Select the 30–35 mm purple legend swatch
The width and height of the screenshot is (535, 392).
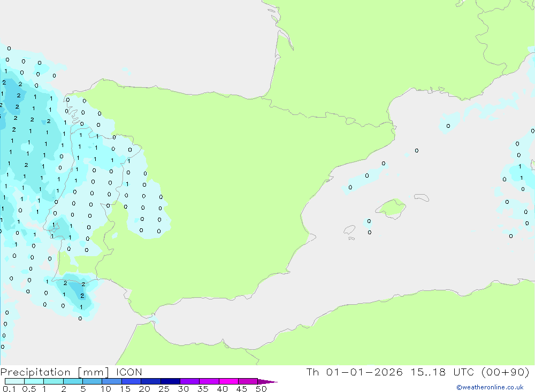[x=189, y=381]
